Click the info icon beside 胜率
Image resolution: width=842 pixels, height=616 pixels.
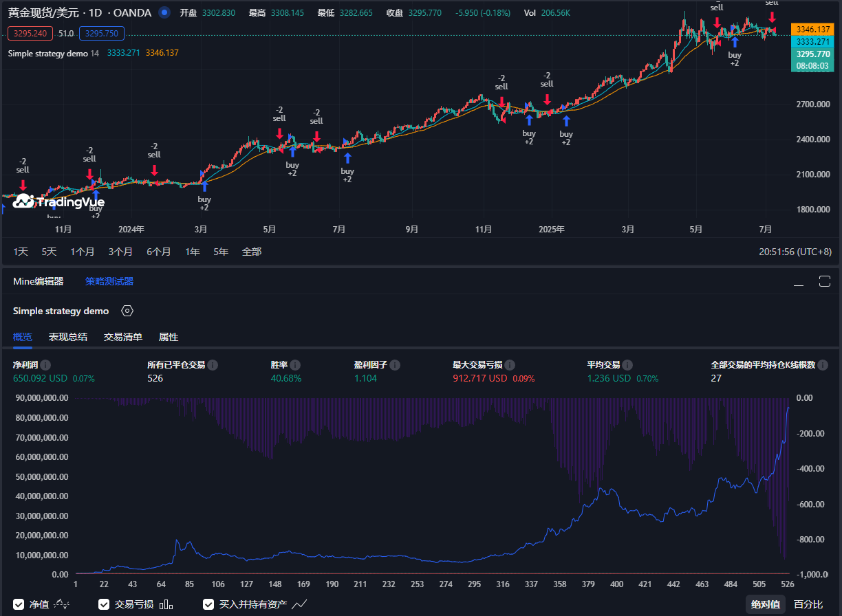295,365
